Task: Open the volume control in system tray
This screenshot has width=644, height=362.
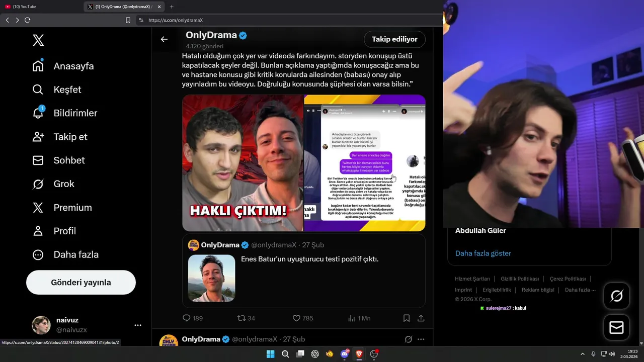Action: pos(612,354)
